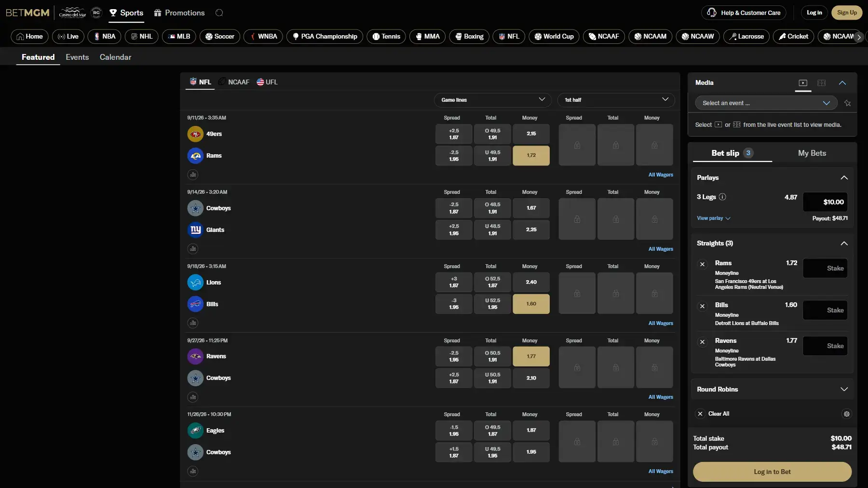Image resolution: width=868 pixels, height=488 pixels.
Task: Open the Live sports pill
Action: point(68,37)
